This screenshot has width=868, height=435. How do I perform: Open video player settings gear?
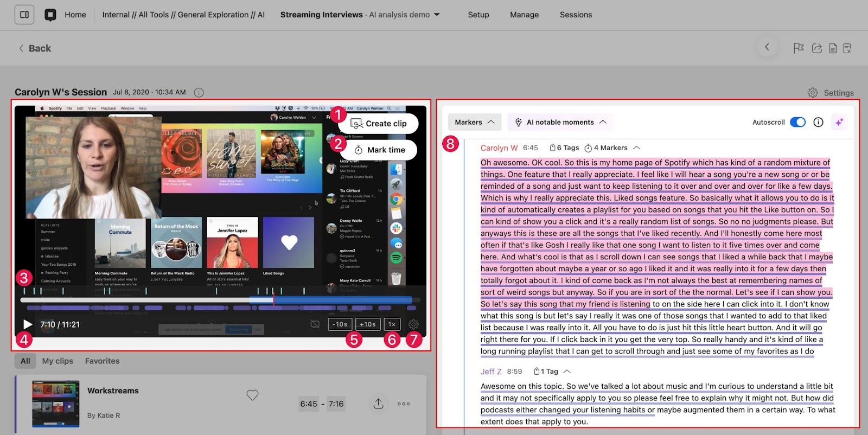(413, 324)
